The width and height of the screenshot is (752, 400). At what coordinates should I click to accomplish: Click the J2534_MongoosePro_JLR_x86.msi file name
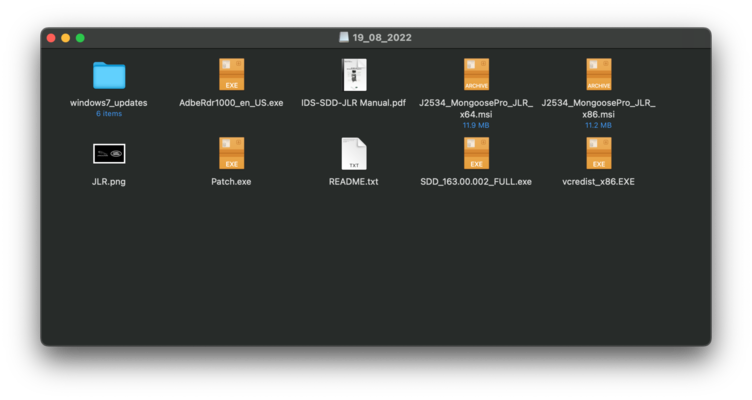[x=599, y=108]
